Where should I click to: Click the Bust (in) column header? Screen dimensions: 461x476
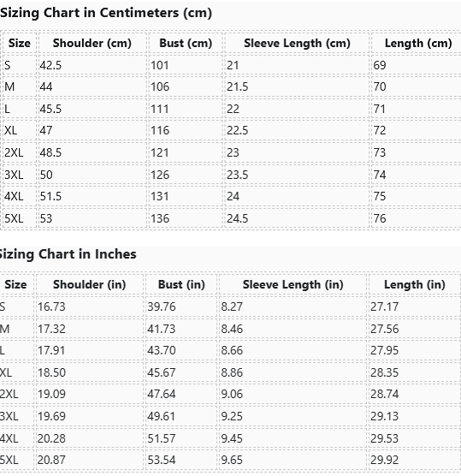click(181, 285)
